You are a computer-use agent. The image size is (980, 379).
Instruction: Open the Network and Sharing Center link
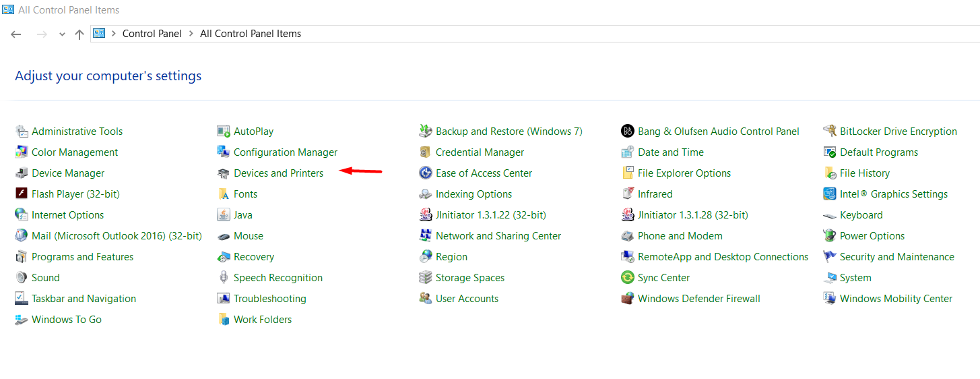click(498, 236)
